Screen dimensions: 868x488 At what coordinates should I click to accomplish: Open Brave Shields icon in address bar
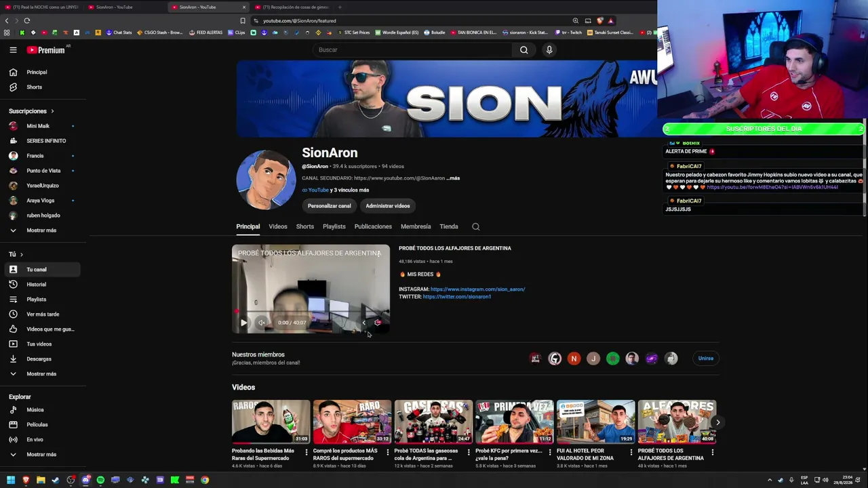600,20
